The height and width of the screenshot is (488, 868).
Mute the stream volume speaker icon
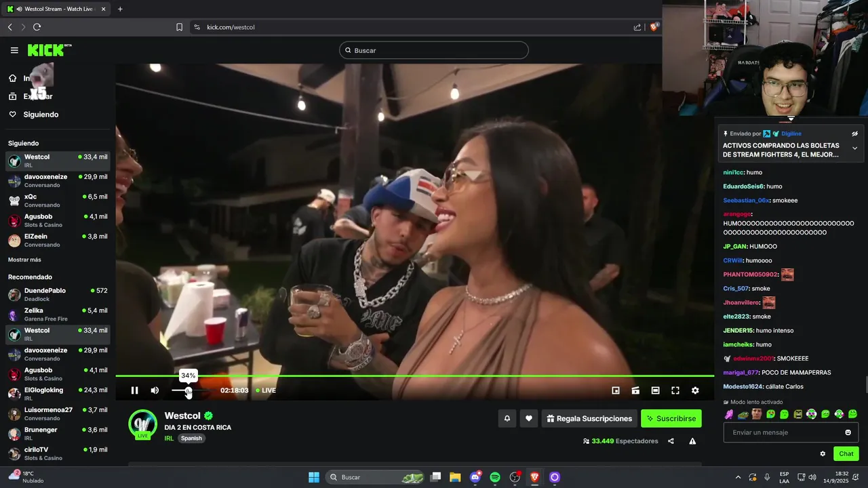pos(155,390)
